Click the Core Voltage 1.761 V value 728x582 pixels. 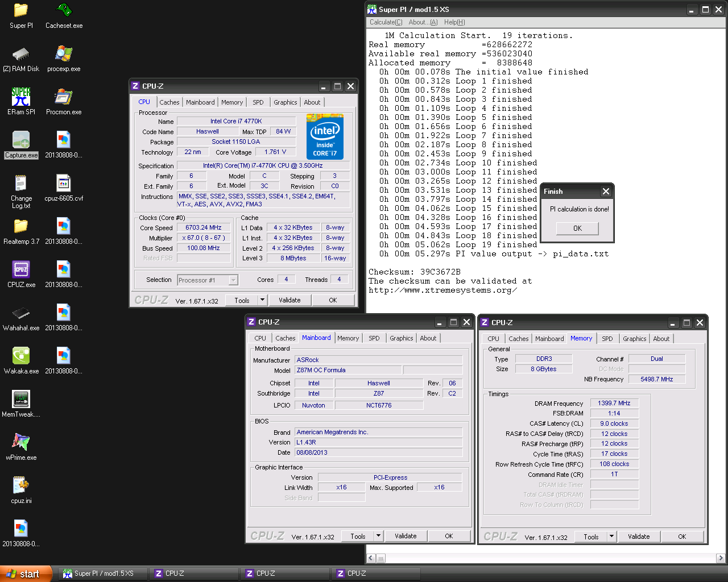275,152
